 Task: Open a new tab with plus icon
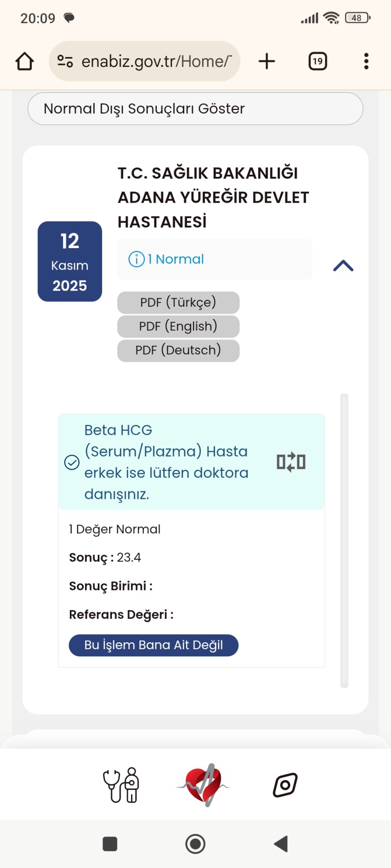coord(267,62)
